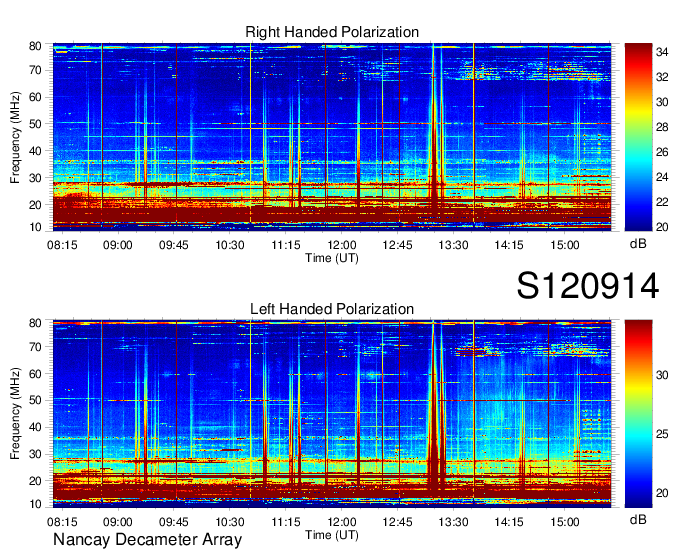Image resolution: width=680 pixels, height=552 pixels.
Task: Click the Right Handed plot color bar
Action: pos(638,137)
